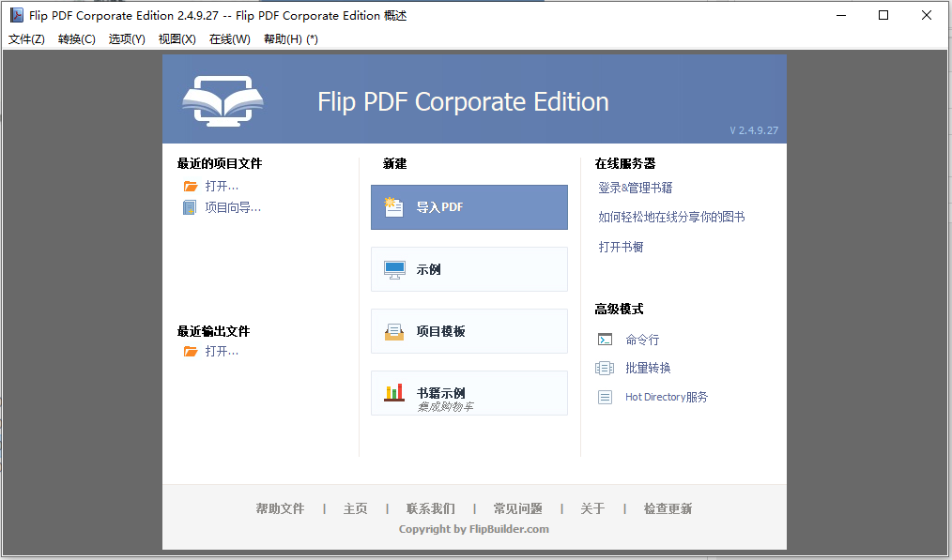This screenshot has height=560, width=952.
Task: Click the folder icon under 最近的项目文件
Action: 191,187
